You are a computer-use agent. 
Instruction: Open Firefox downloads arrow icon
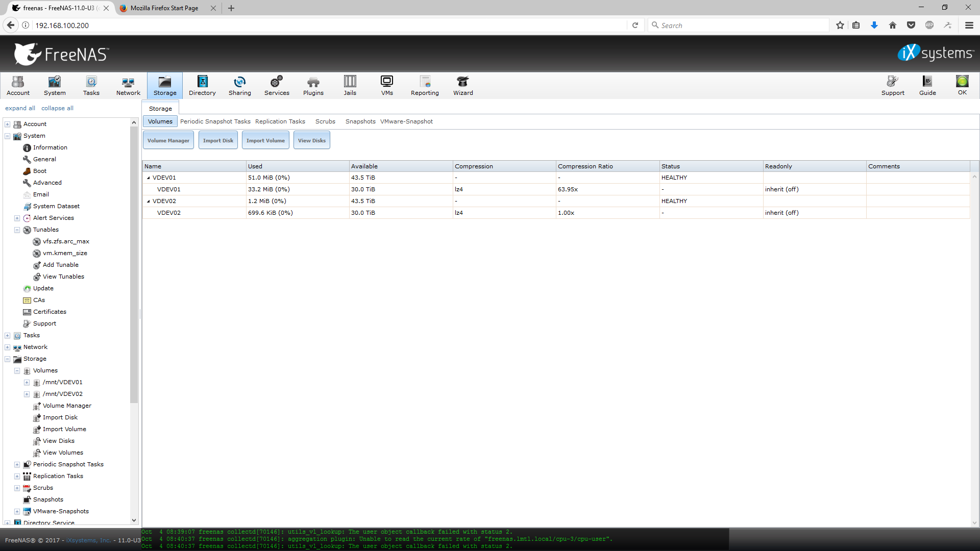coord(874,25)
